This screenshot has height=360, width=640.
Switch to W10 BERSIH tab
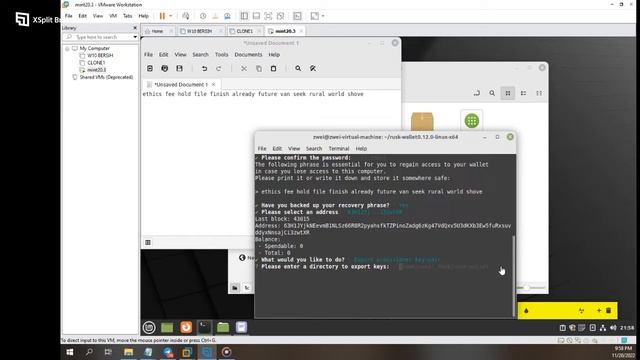(199, 31)
